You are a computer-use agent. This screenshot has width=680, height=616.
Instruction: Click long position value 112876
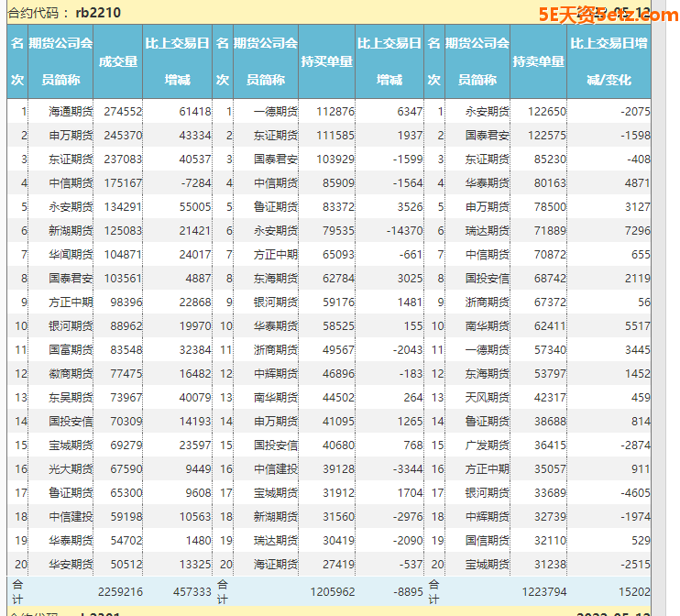(x=335, y=112)
